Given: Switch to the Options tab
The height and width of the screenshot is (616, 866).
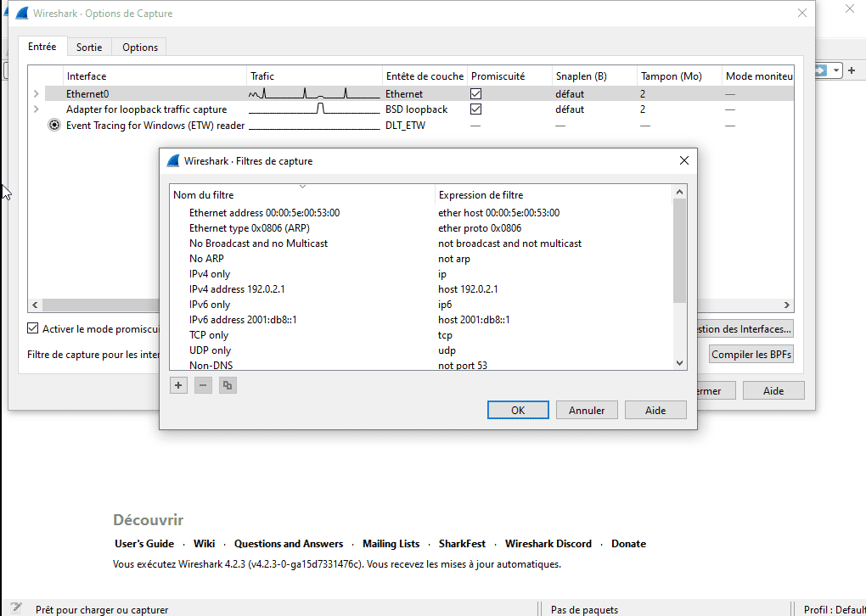Looking at the screenshot, I should (140, 47).
